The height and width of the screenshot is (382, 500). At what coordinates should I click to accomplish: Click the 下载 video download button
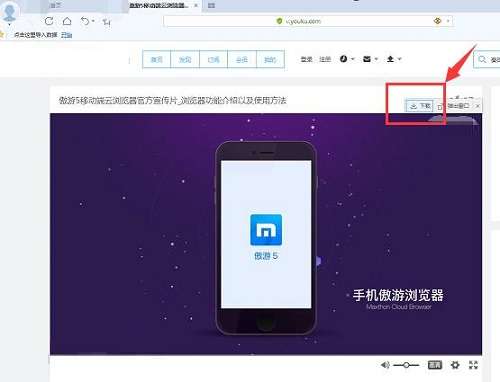[x=420, y=106]
